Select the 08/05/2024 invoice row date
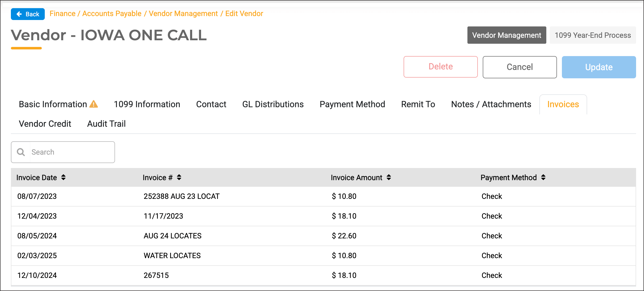The image size is (644, 291). (37, 236)
